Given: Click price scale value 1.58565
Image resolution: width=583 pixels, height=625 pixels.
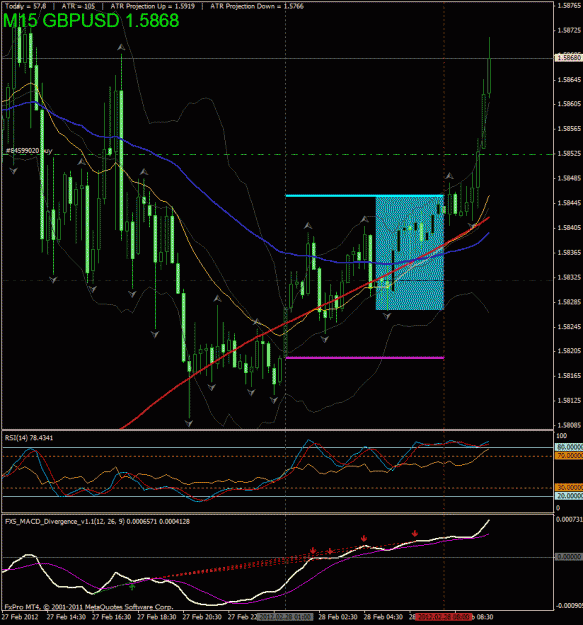Looking at the screenshot, I should coord(569,129).
